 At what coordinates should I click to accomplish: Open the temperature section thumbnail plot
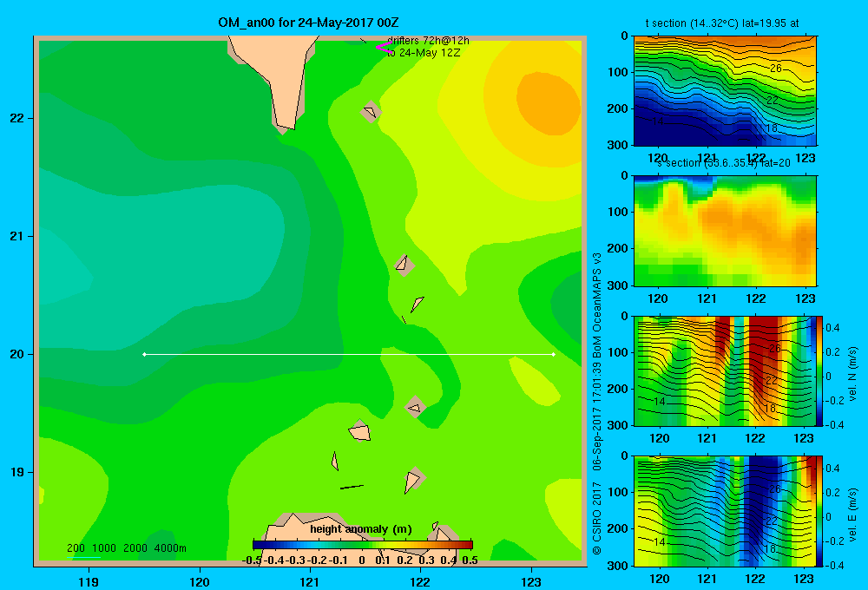pos(725,91)
